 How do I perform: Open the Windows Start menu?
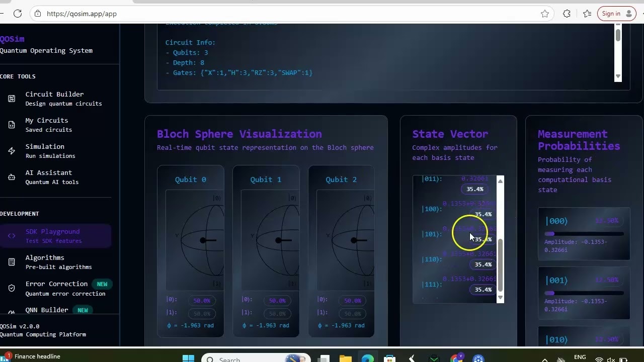pos(188,358)
